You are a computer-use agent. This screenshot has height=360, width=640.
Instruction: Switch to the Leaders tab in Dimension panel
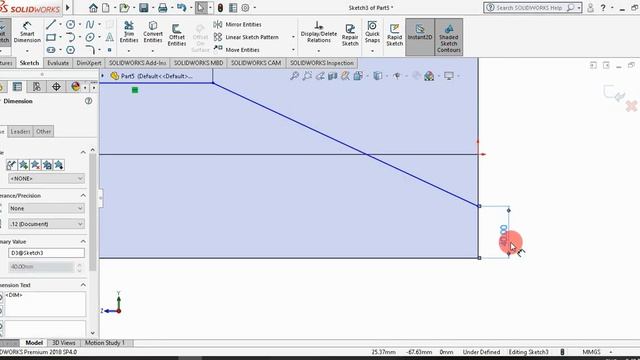(x=20, y=131)
